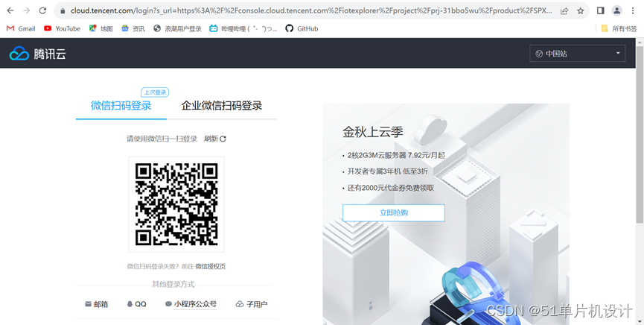Click the WeChat login QR code
Screen dimensions: 644x325
click(176, 204)
